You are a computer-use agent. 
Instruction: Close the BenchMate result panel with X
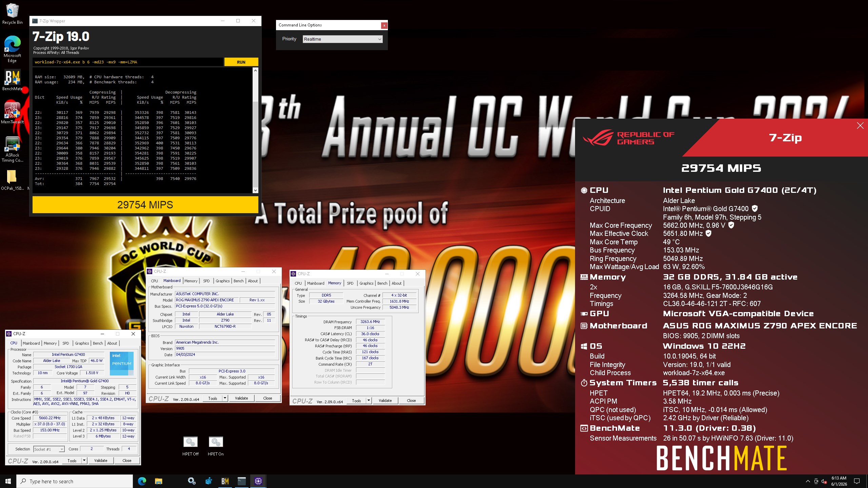click(860, 126)
